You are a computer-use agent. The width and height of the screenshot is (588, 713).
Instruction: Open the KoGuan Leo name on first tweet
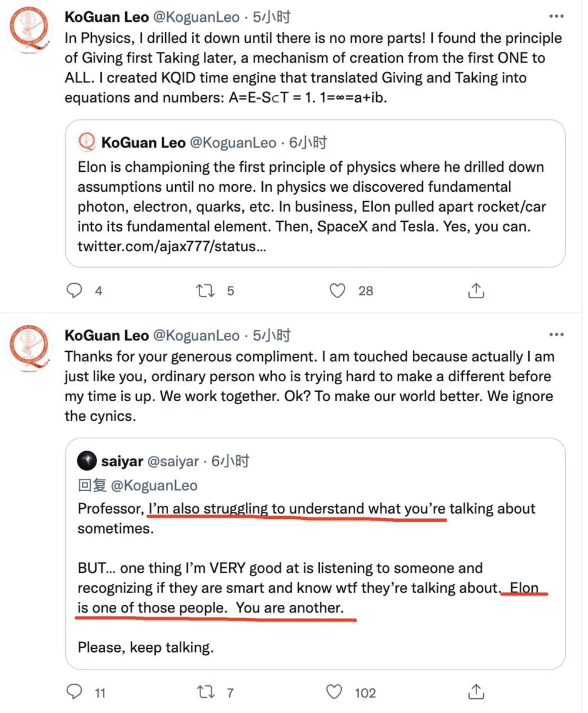tap(106, 17)
